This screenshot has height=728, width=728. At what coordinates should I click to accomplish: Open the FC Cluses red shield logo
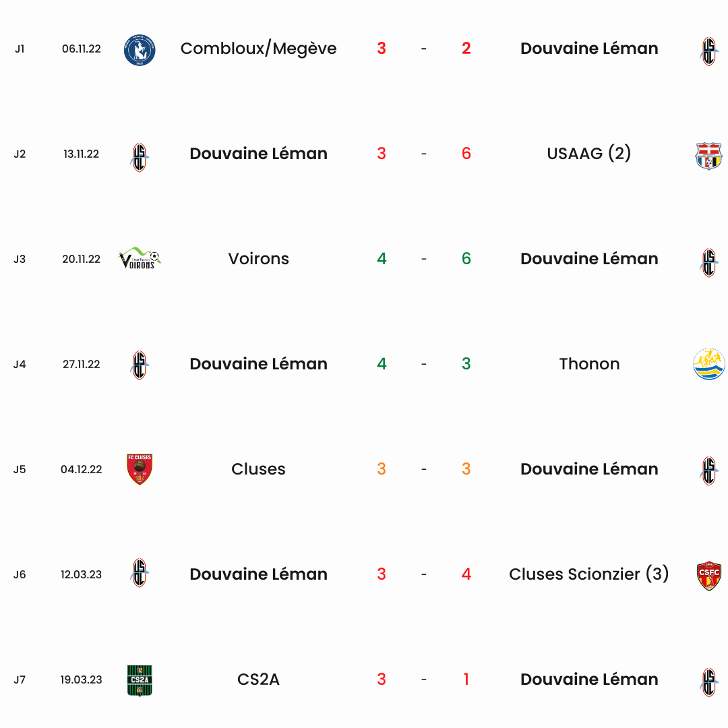[140, 469]
